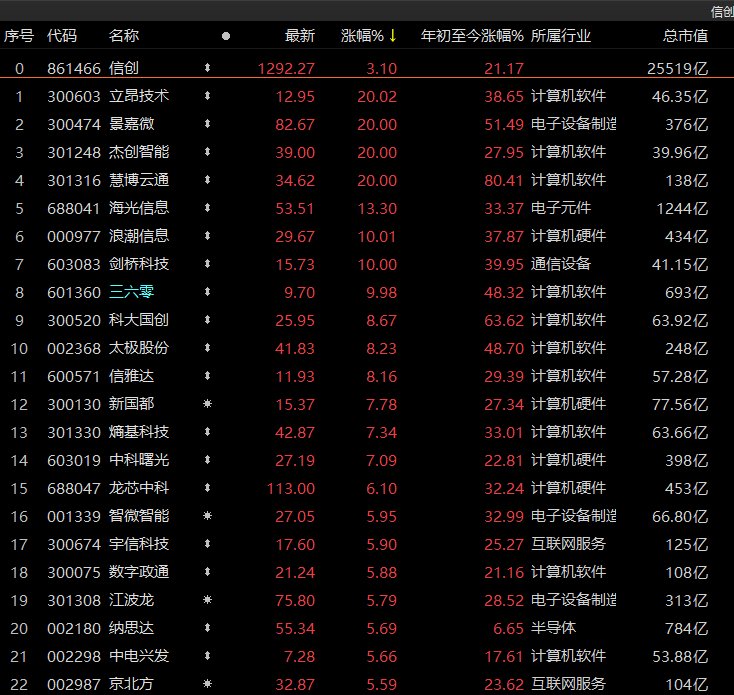734x695 pixels.
Task: Click the marker icon beside 剑桥科技
Action: 207,264
